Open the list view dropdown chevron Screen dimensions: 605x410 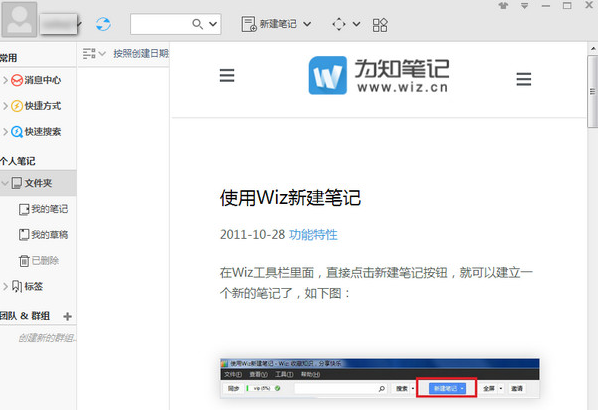coord(102,54)
